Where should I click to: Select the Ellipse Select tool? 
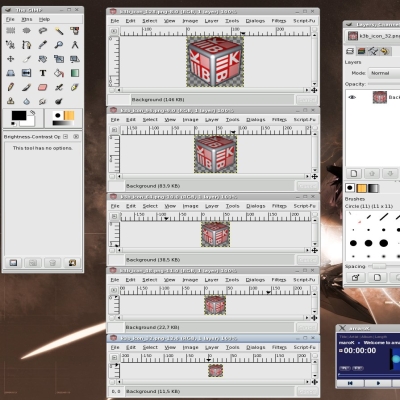click(27, 31)
